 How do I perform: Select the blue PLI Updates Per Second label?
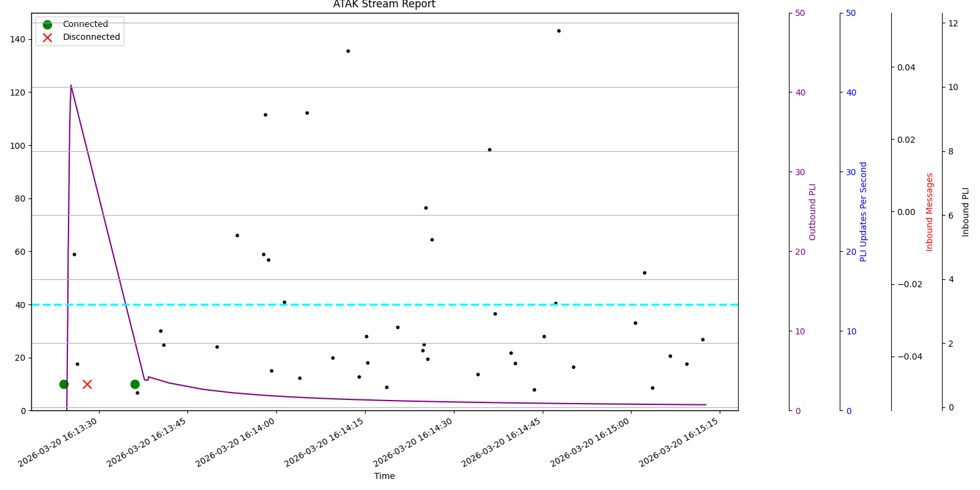coord(864,211)
